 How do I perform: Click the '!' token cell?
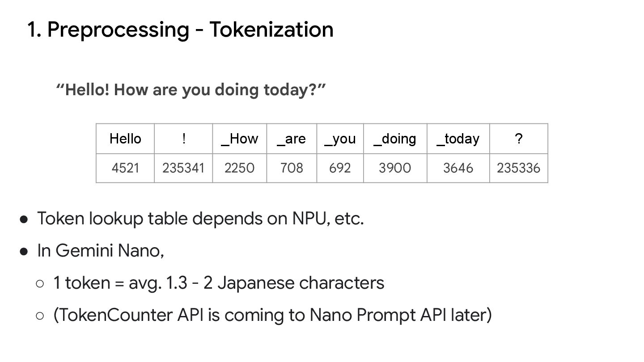click(183, 139)
